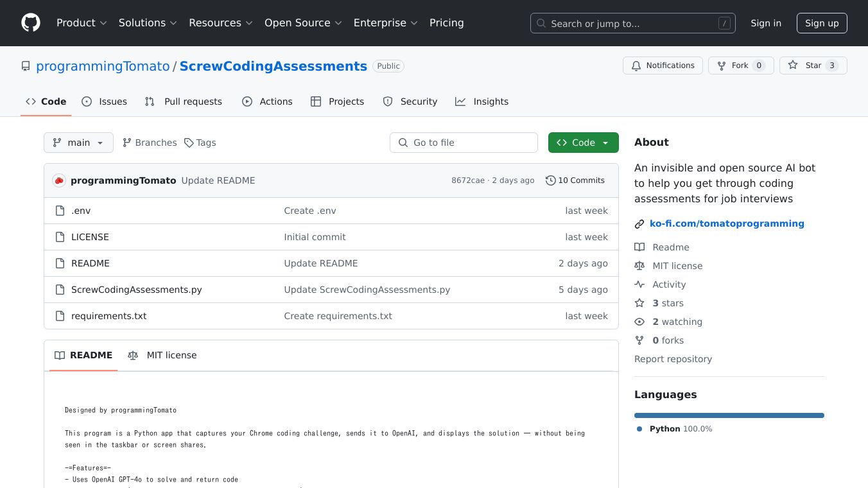
Task: View repository Branches list
Action: coord(150,143)
